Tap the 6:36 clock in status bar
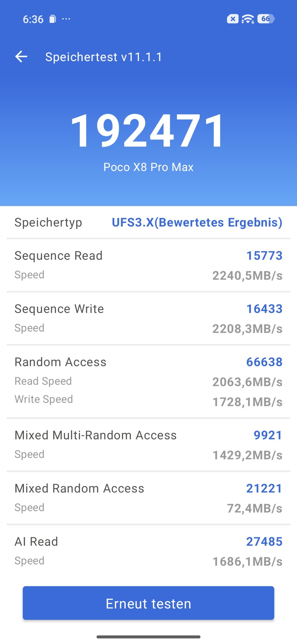 pyautogui.click(x=33, y=19)
